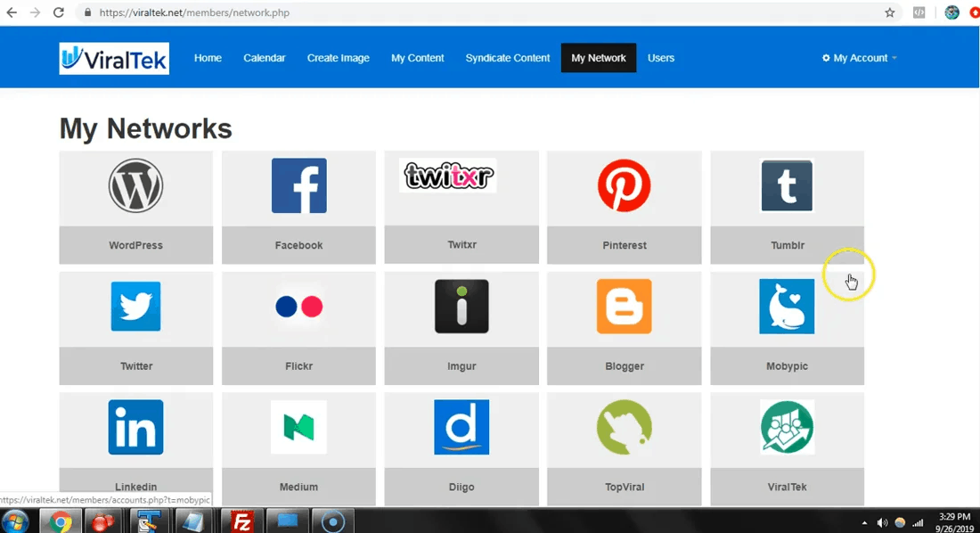The image size is (980, 533).
Task: Open the Calendar menu item
Action: click(265, 58)
